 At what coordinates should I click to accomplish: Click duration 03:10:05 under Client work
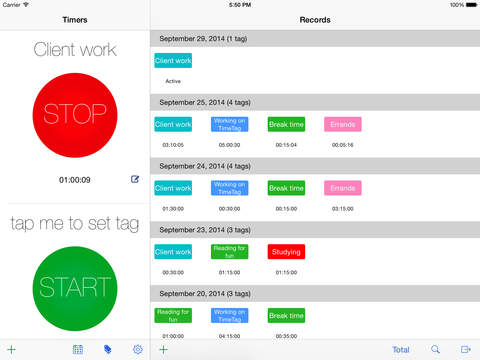pos(173,145)
